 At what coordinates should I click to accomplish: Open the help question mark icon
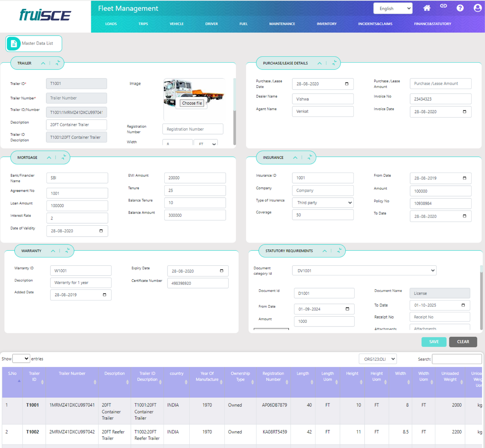[460, 8]
